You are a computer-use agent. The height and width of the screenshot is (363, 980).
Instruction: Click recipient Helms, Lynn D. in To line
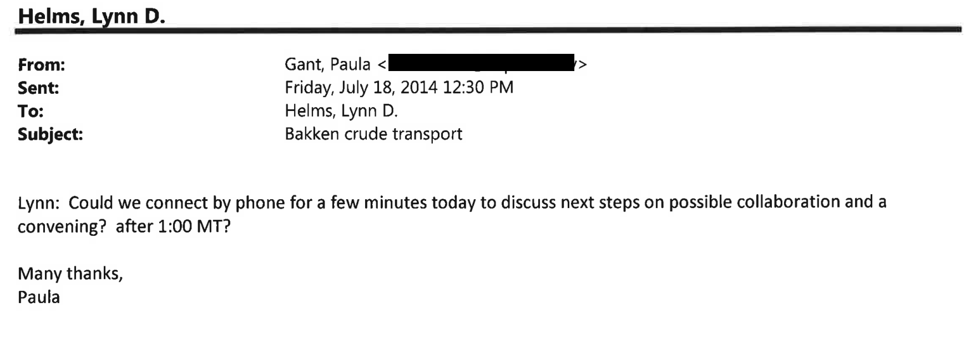click(341, 111)
